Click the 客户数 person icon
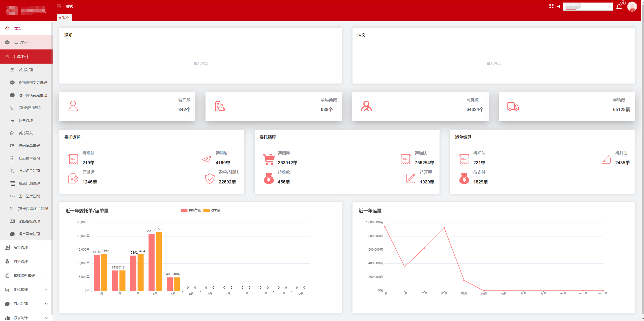This screenshot has width=644, height=321. 73,106
